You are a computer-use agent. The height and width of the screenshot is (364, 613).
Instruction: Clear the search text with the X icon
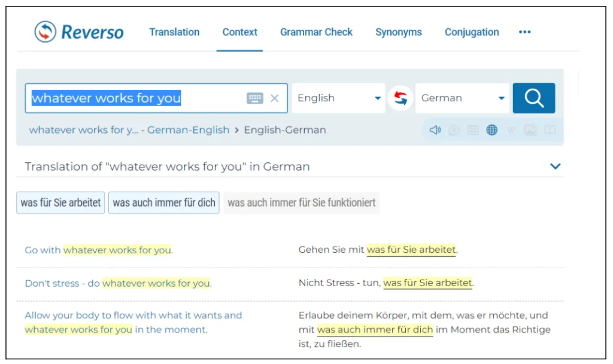[274, 98]
